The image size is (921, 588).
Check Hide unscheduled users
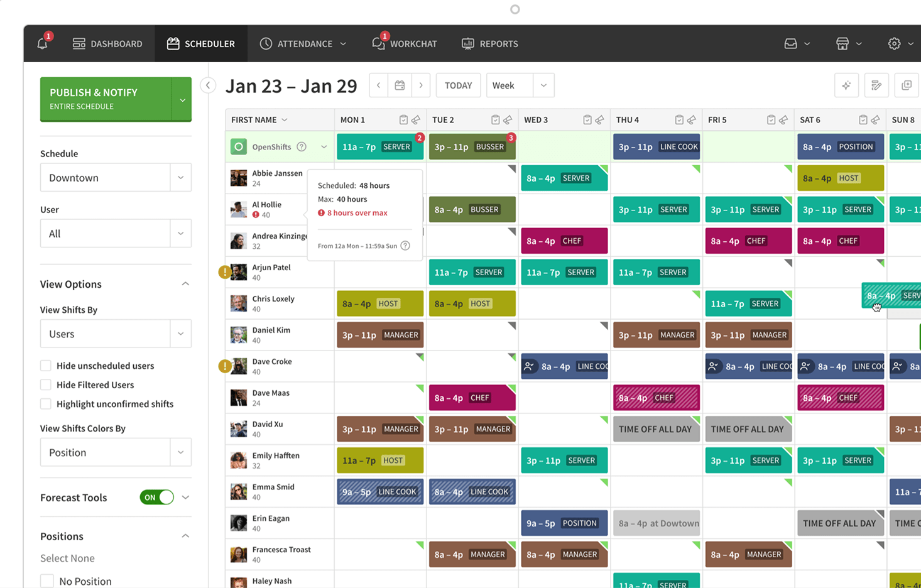coord(45,366)
